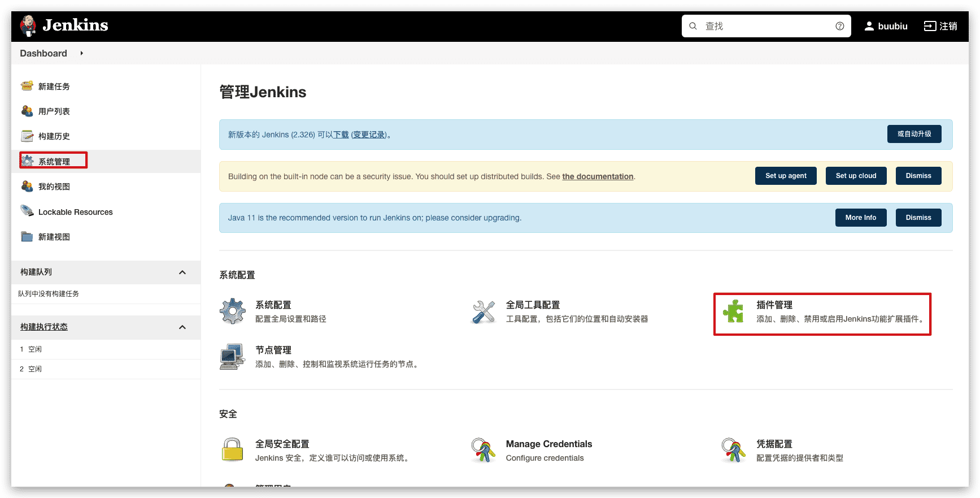
Task: Open 新建任务 in the sidebar
Action: (54, 86)
